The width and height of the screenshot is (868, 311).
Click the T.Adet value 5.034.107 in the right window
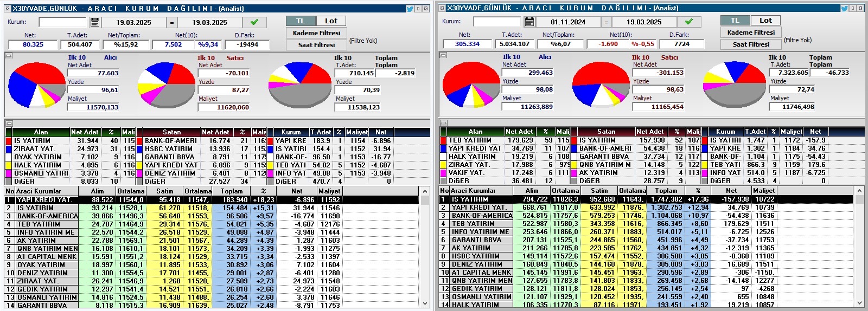pyautogui.click(x=514, y=44)
